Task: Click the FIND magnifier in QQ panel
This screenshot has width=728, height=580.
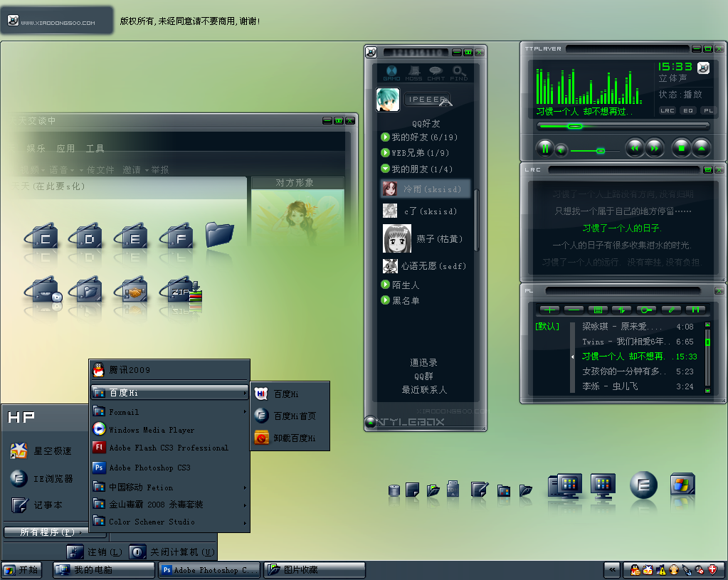Action: point(459,73)
